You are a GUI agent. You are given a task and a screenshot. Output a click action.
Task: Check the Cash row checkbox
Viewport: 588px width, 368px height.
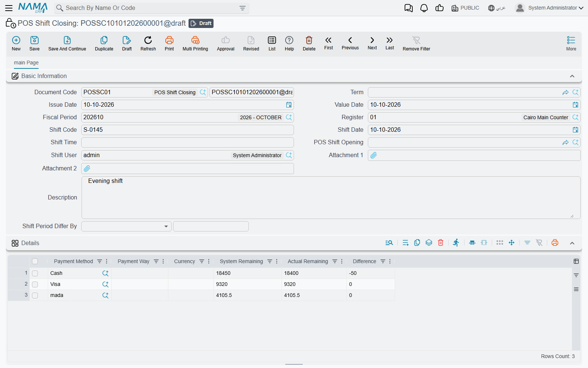pyautogui.click(x=35, y=273)
